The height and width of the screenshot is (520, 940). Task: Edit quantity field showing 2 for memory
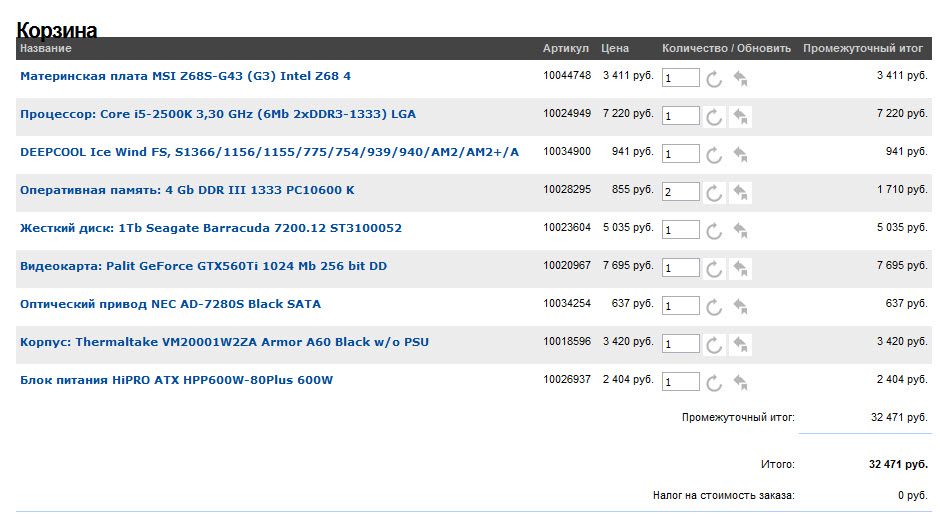[680, 191]
